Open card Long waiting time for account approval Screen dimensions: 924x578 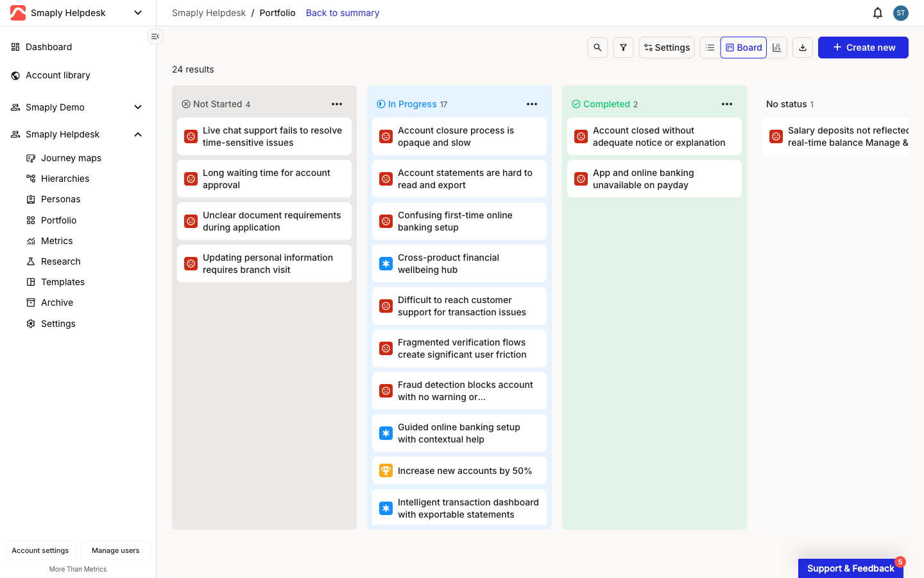pyautogui.click(x=264, y=179)
